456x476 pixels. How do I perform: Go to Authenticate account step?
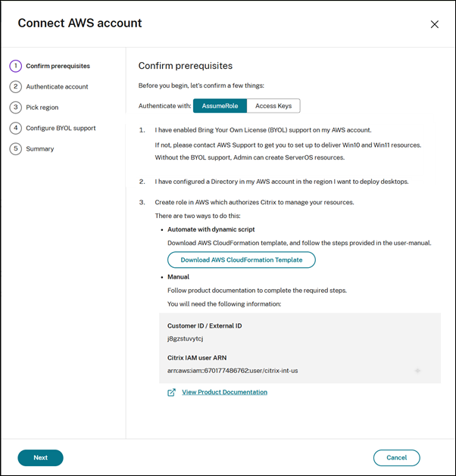tap(57, 86)
